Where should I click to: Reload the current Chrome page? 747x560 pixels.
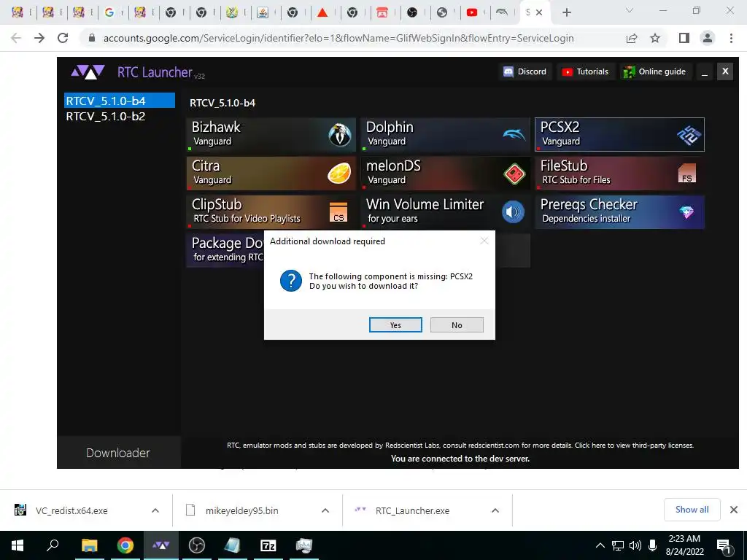63,38
